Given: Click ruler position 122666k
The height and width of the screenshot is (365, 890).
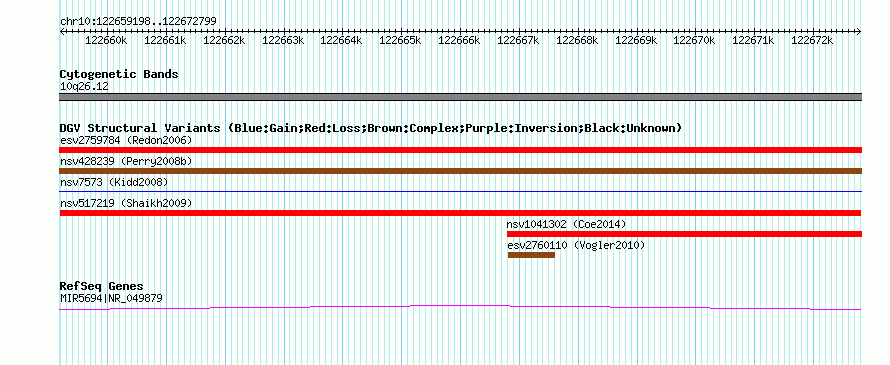Looking at the screenshot, I should 459,40.
